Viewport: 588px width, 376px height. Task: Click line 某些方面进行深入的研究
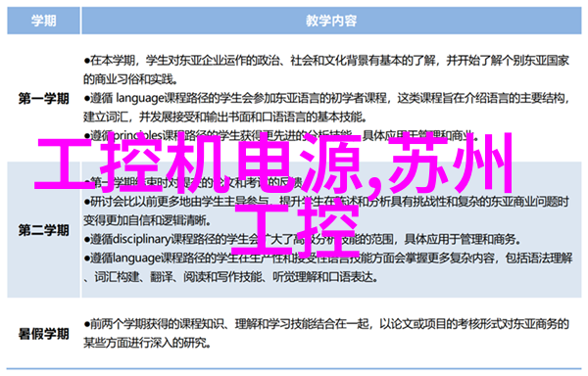[x=146, y=343]
